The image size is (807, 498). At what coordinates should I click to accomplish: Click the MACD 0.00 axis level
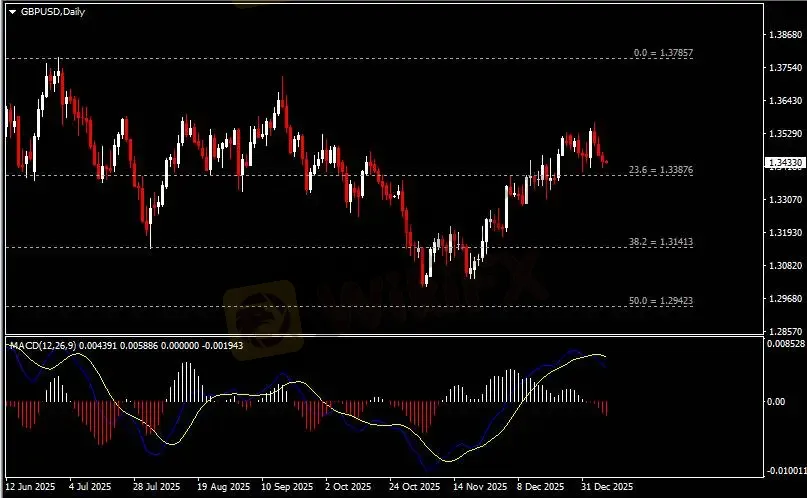pyautogui.click(x=776, y=402)
